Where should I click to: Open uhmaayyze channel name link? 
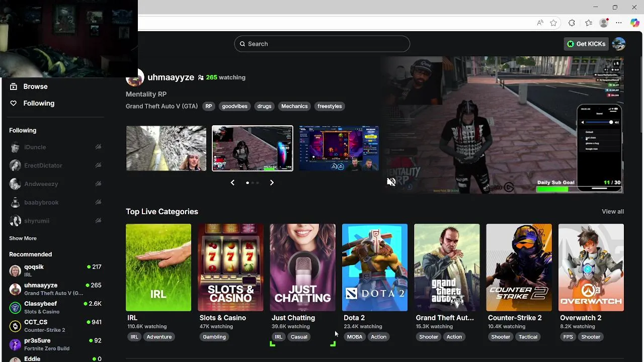[171, 77]
